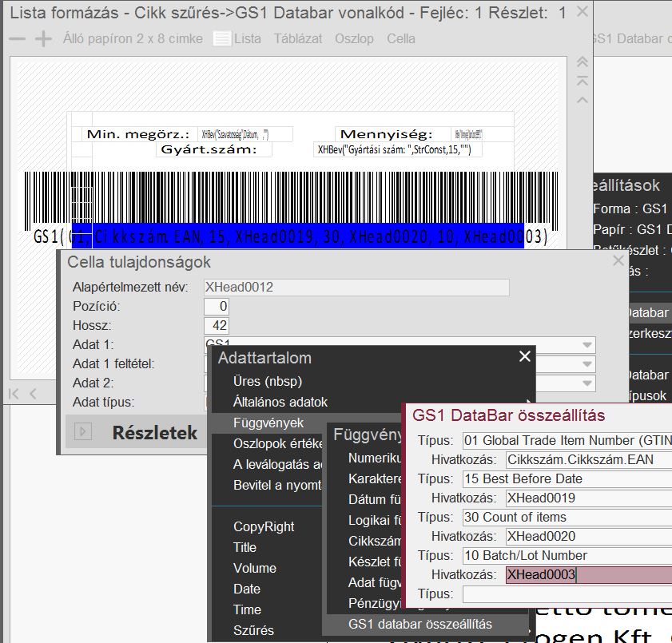The image size is (672, 643).
Task: Open the Adat 2 dropdown arrow
Action: pos(587,383)
